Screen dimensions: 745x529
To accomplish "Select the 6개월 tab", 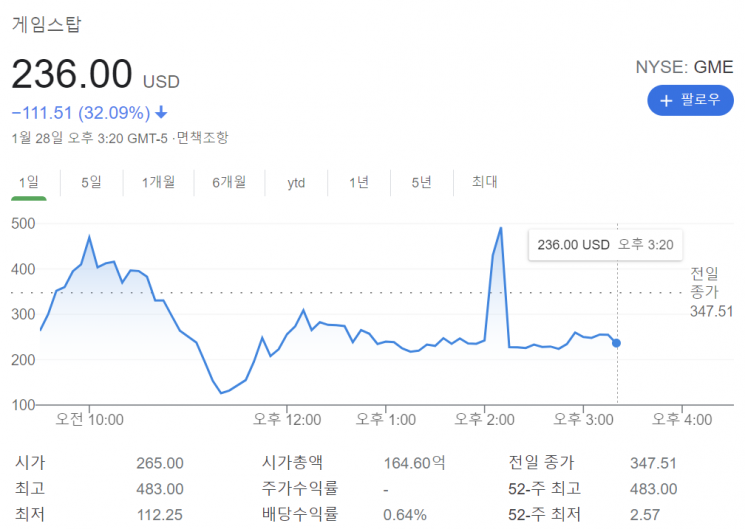I will tap(229, 182).
